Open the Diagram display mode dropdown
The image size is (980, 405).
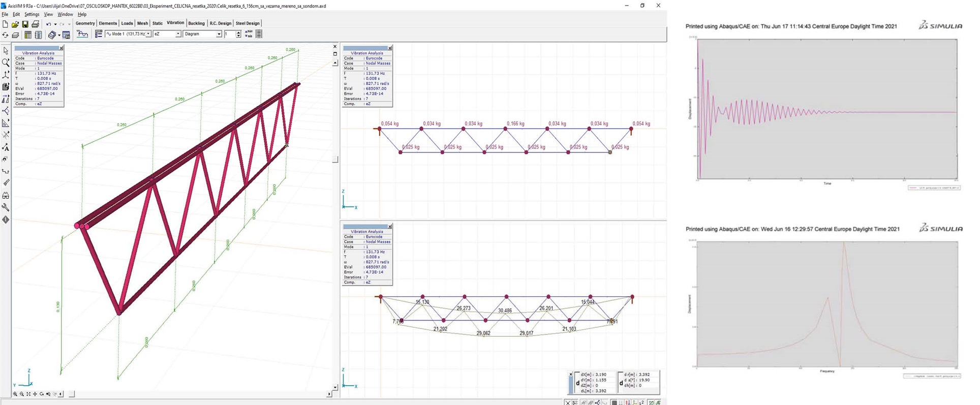tap(219, 34)
